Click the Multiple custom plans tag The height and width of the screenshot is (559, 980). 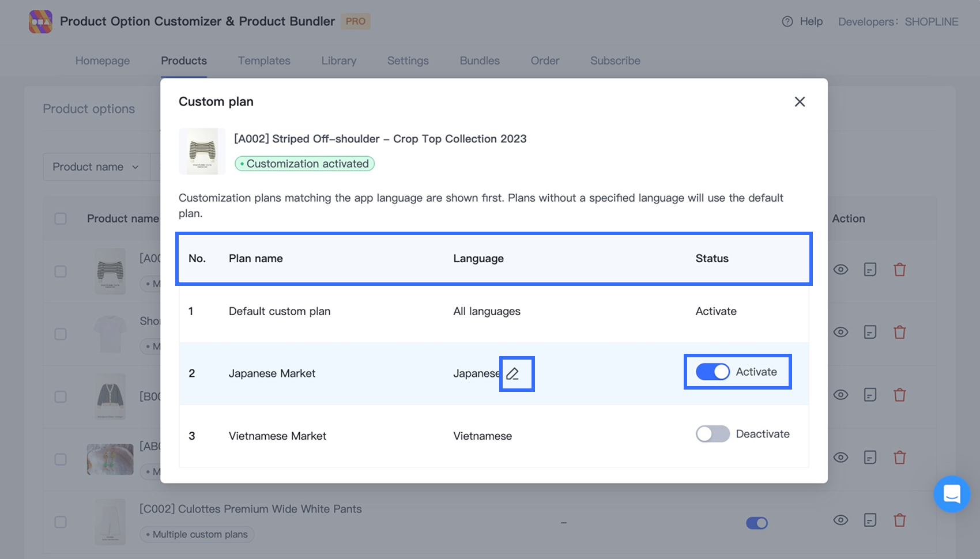coord(197,534)
